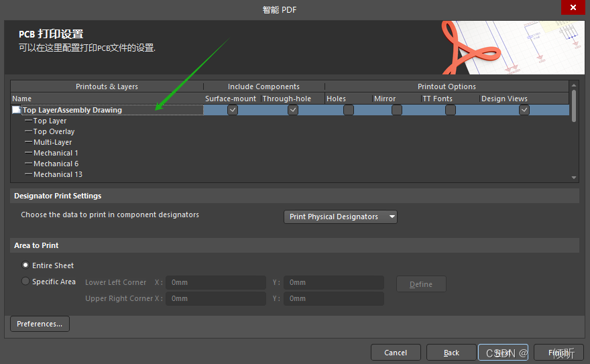The width and height of the screenshot is (590, 364).
Task: Close the Smart PDF dialog with the red X
Action: tap(573, 7)
